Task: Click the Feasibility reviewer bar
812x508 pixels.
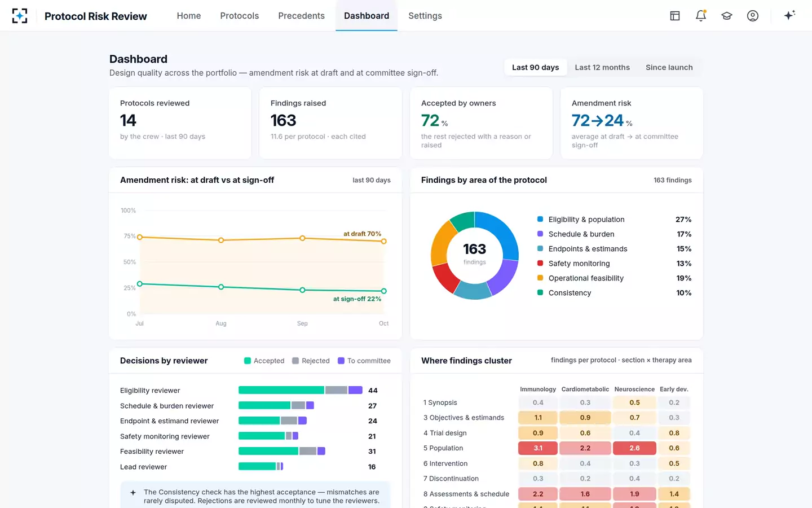Action: click(282, 451)
